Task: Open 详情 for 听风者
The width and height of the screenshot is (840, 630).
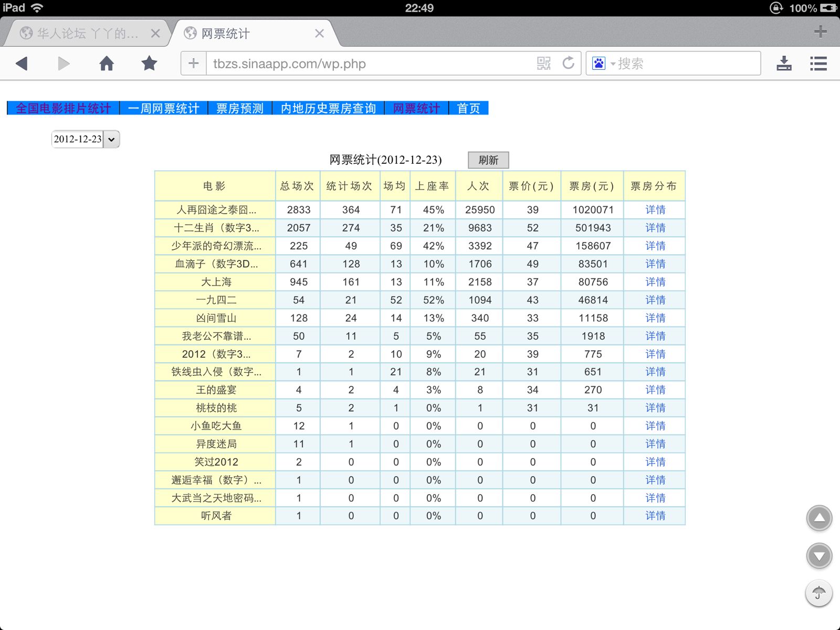Action: point(655,516)
